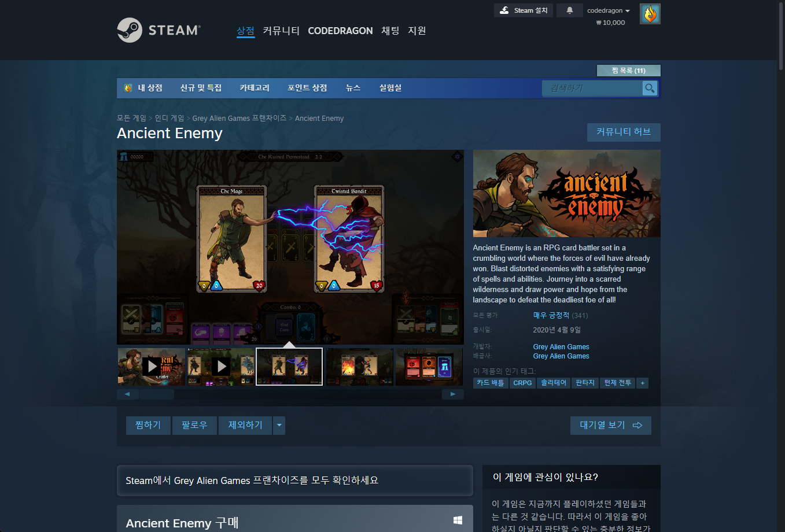The image size is (785, 532).
Task: Open the 뉴스 tab
Action: (353, 88)
